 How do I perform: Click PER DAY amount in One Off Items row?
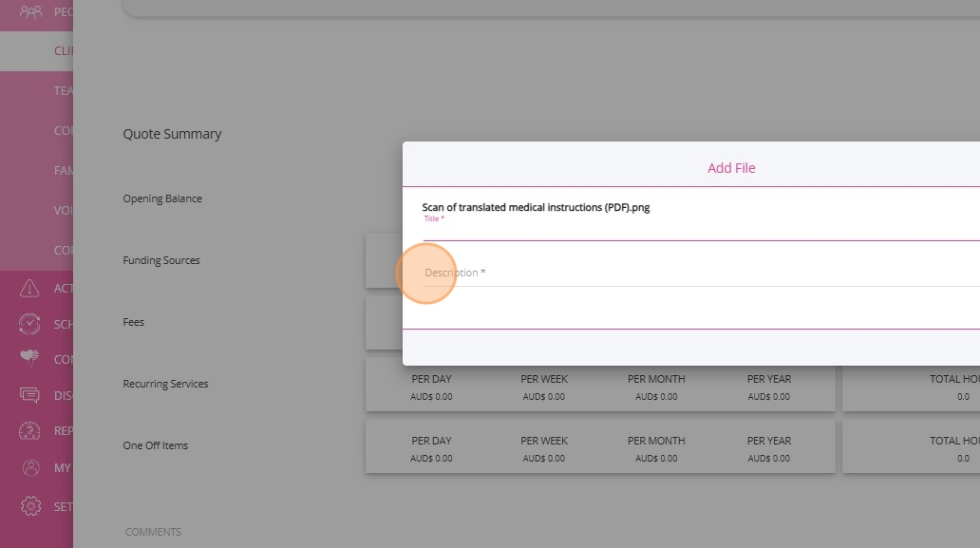pyautogui.click(x=431, y=459)
